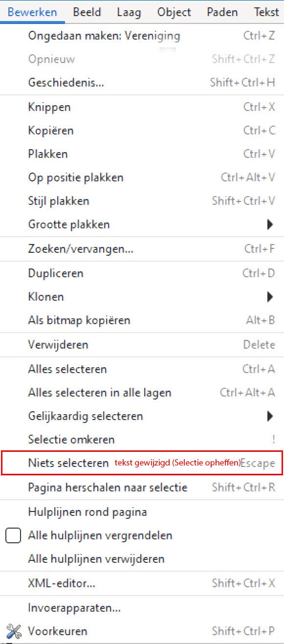Choose Alles selecteren in alle lagen
Image resolution: width=284 pixels, height=644 pixels.
tap(100, 393)
